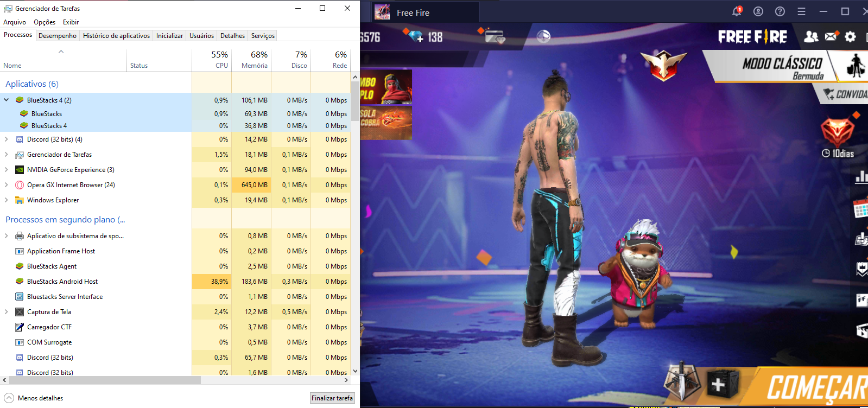
Task: Switch to Usuários tab
Action: pos(201,36)
